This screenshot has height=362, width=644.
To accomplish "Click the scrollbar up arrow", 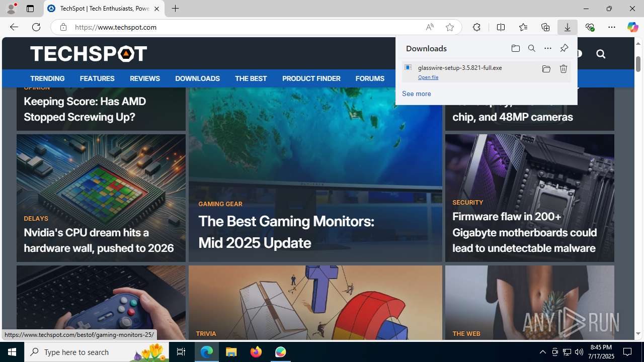I will [x=638, y=43].
